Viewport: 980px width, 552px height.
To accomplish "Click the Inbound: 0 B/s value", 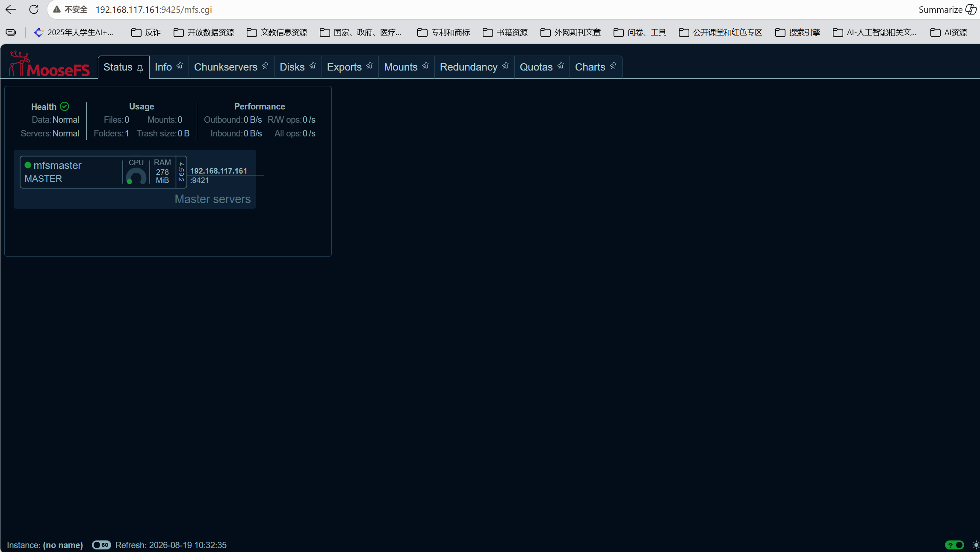I will pos(236,133).
